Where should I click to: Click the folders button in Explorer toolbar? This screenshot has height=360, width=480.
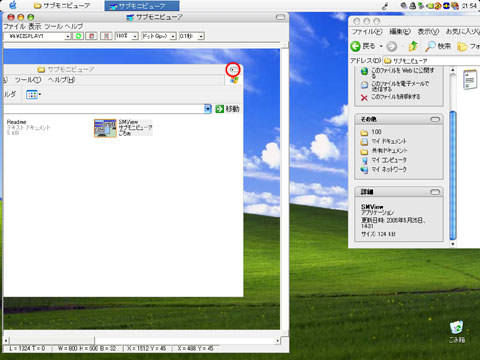pyautogui.click(x=468, y=46)
